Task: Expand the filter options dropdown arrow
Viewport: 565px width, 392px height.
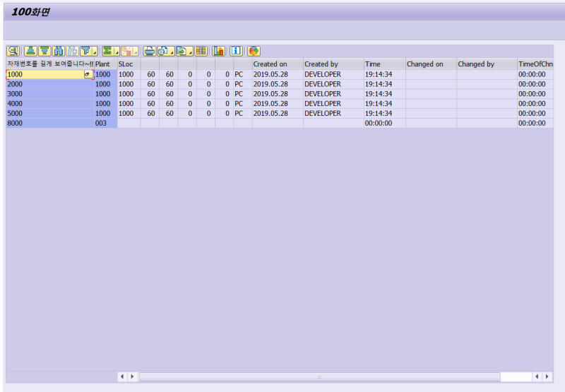Action: (95, 51)
